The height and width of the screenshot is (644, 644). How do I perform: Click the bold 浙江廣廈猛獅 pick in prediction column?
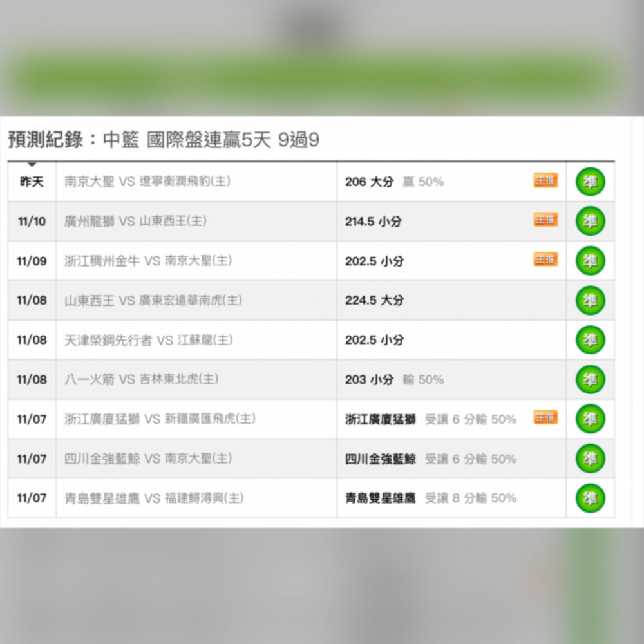381,419
